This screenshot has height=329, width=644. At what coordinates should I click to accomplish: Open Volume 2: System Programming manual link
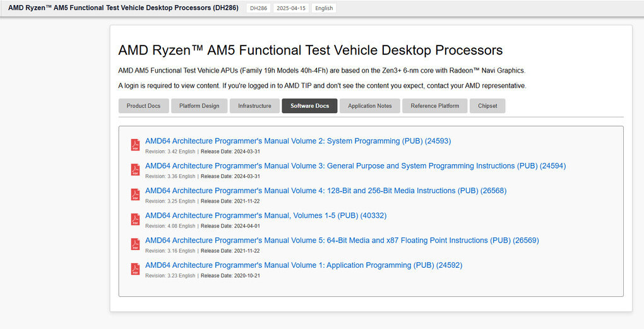pyautogui.click(x=298, y=141)
